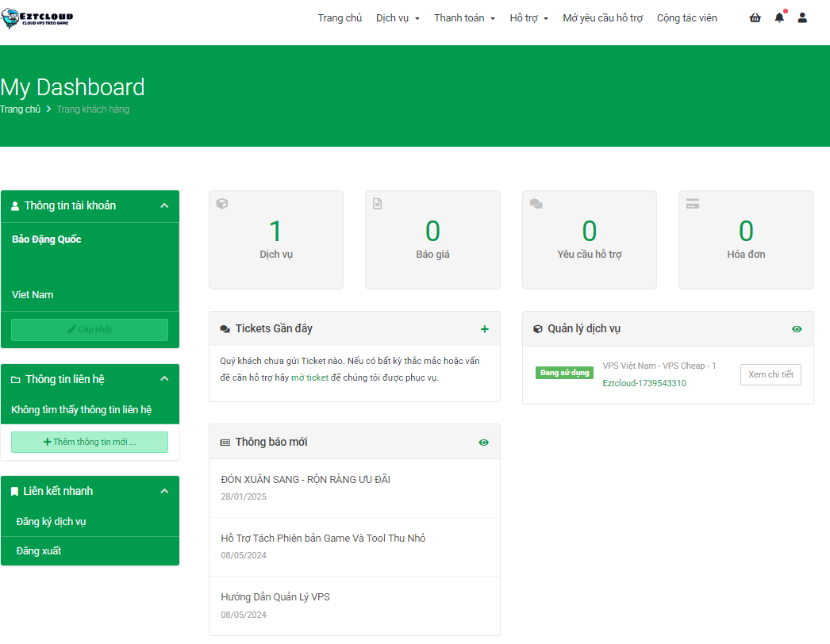Click plus icon in Tickets Gần đây
Viewport: 830px width, 644px height.
485,329
